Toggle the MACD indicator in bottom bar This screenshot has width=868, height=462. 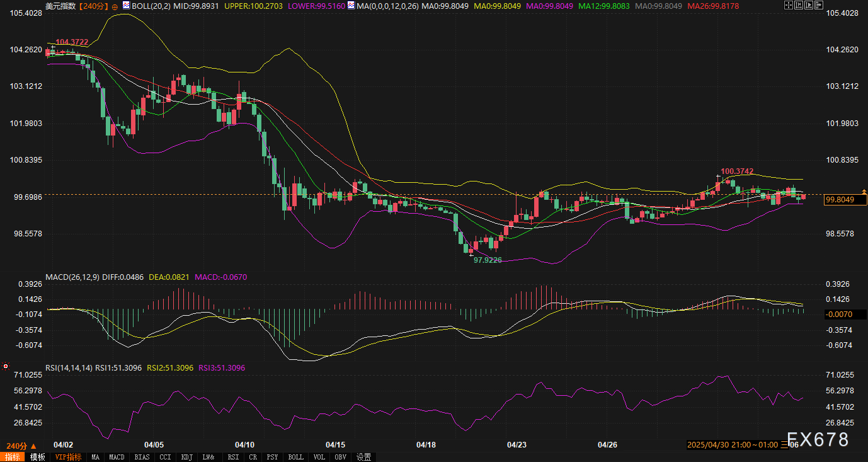pyautogui.click(x=117, y=457)
